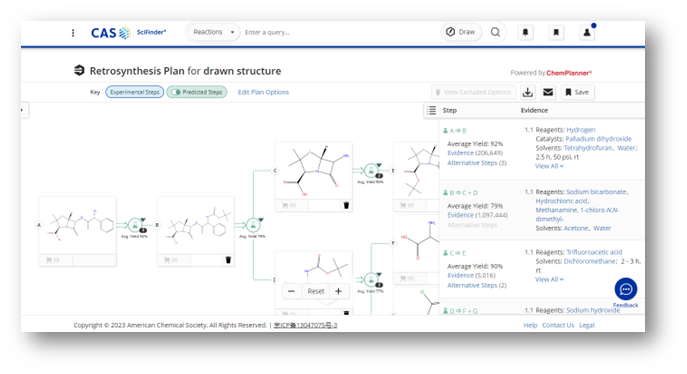The width and height of the screenshot is (687, 374).
Task: Save the retrosynthesis plan
Action: [x=577, y=92]
